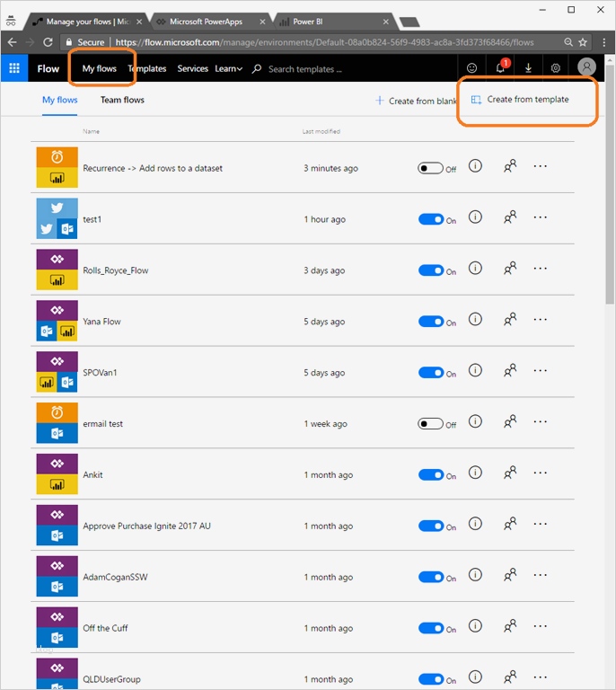Viewport: 616px width, 690px height.
Task: Click the recurrence clock icon of ermail test
Action: tap(57, 412)
